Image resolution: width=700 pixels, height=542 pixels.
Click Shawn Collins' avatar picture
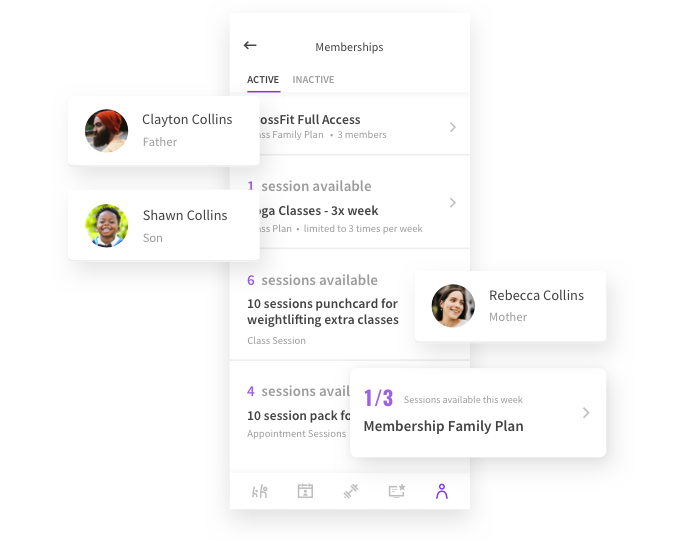pyautogui.click(x=107, y=225)
